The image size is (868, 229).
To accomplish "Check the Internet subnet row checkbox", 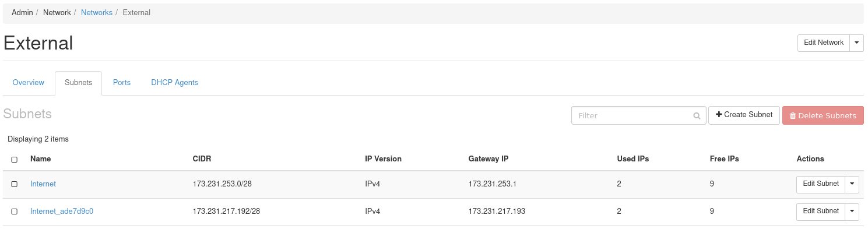I will tap(15, 184).
